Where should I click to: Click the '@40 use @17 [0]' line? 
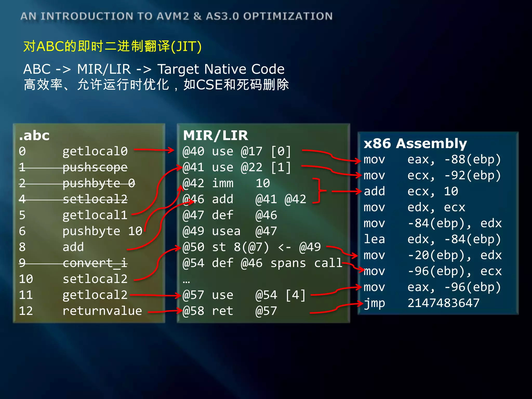(237, 151)
